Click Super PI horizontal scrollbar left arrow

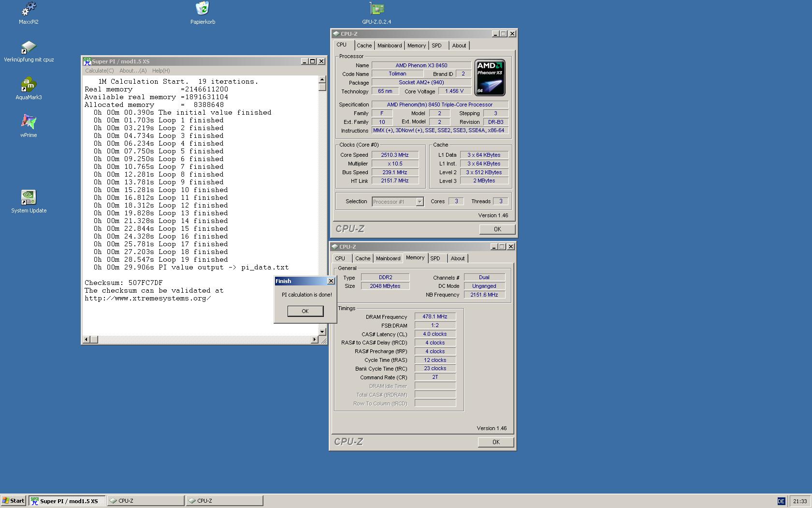tap(86, 340)
